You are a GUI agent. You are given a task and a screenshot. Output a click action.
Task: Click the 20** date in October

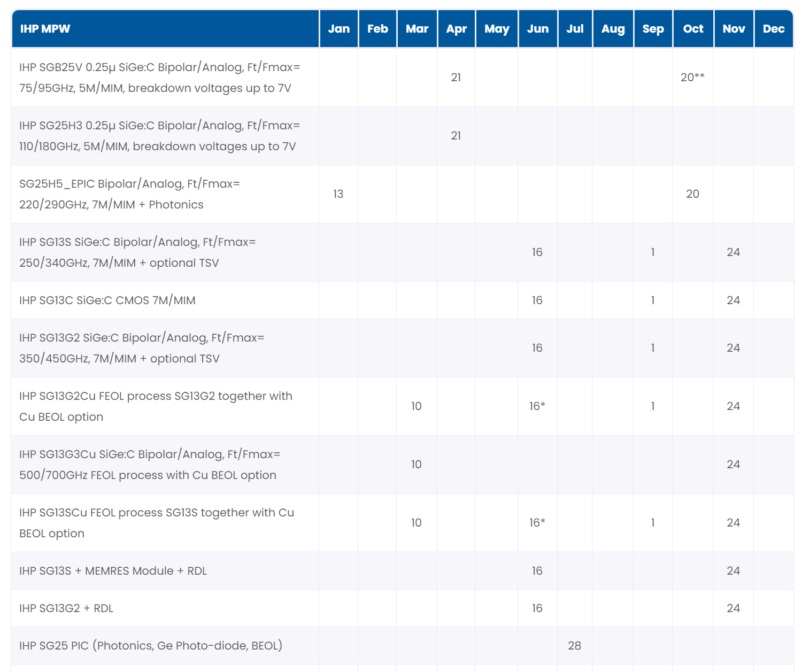692,78
